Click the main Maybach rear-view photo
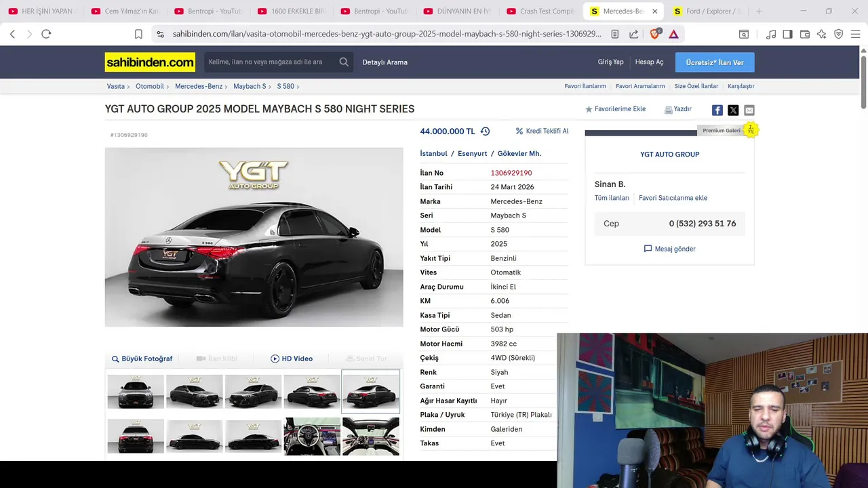868x488 pixels. click(254, 237)
